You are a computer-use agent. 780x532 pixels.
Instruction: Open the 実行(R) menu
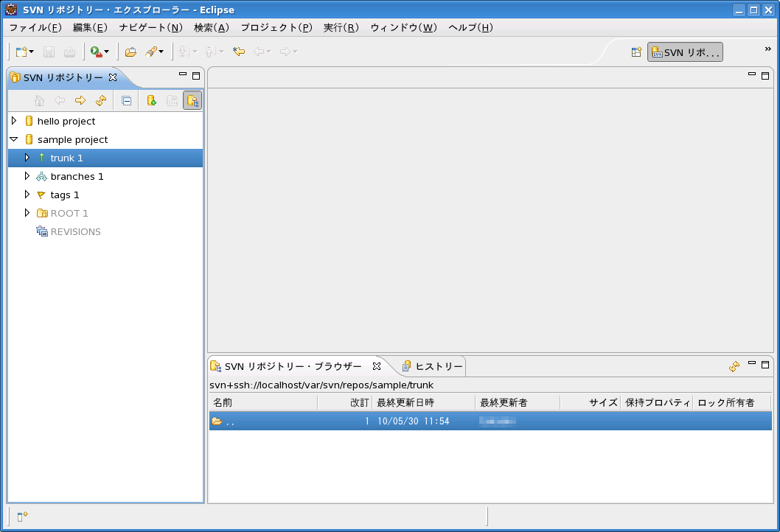341,28
